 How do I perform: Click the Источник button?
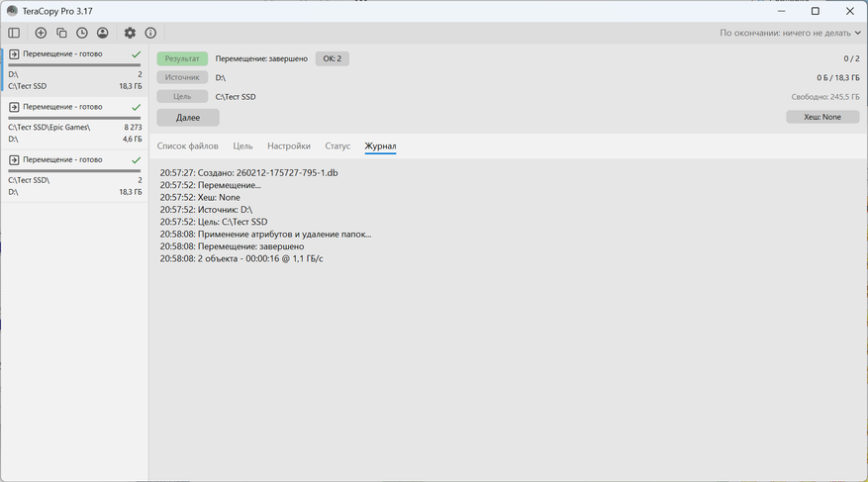click(182, 77)
